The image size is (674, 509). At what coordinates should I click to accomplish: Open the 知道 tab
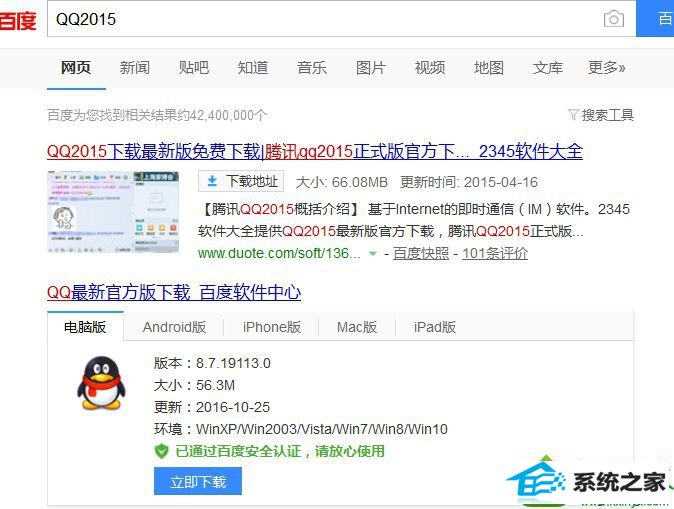pos(253,68)
